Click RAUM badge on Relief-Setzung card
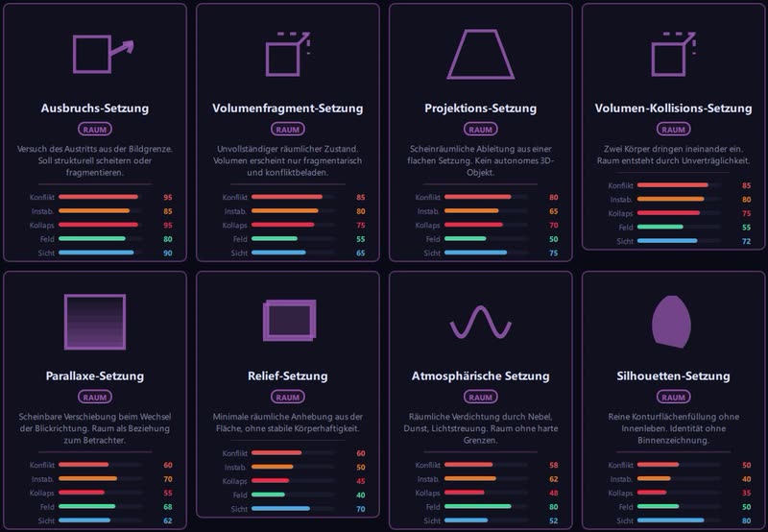Screen dimensions: 768x532 pos(288,397)
